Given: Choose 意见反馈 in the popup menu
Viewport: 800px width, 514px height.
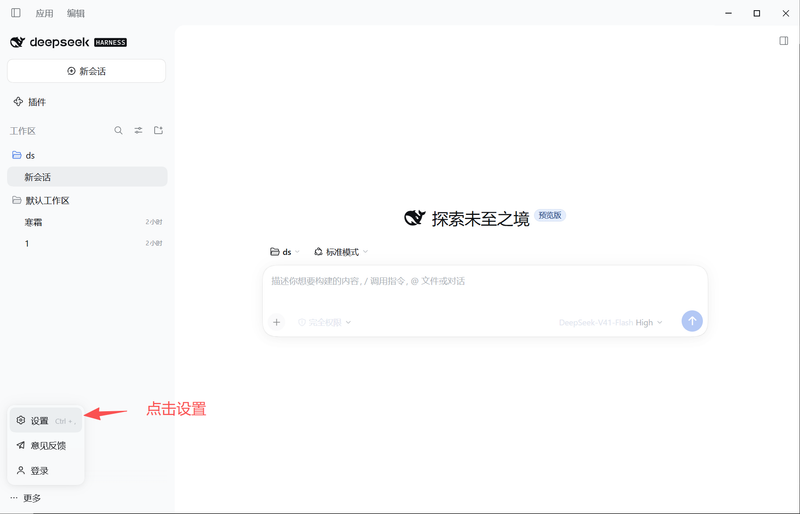Looking at the screenshot, I should click(45, 446).
